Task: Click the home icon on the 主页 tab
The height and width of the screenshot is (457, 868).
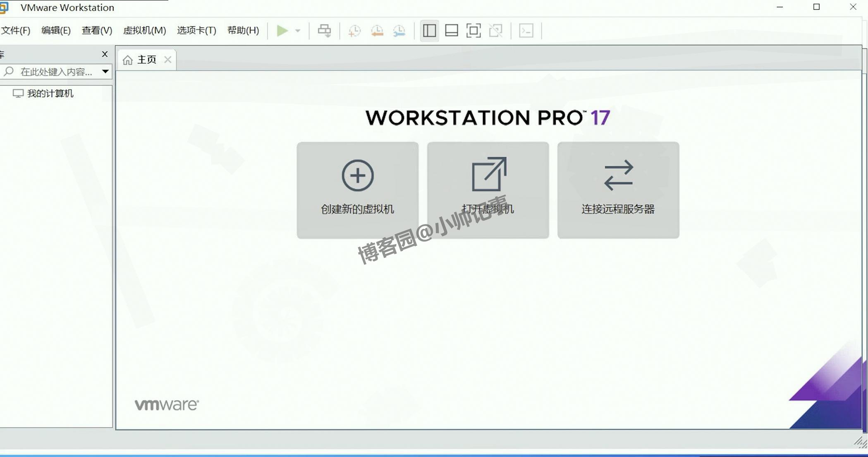Action: coord(128,59)
